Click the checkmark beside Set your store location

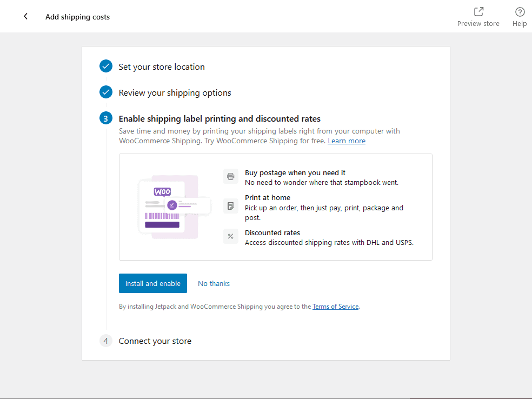[x=106, y=66]
